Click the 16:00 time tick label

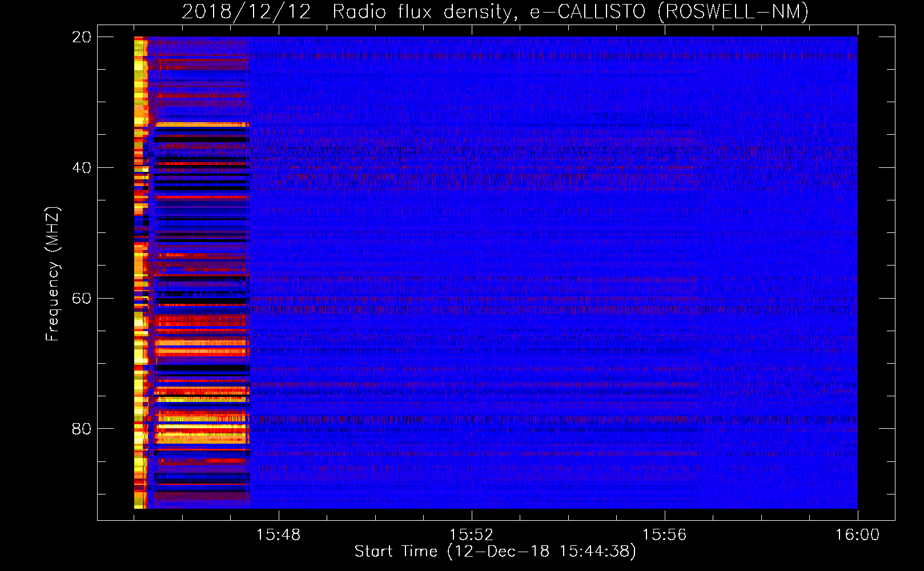pyautogui.click(x=857, y=535)
